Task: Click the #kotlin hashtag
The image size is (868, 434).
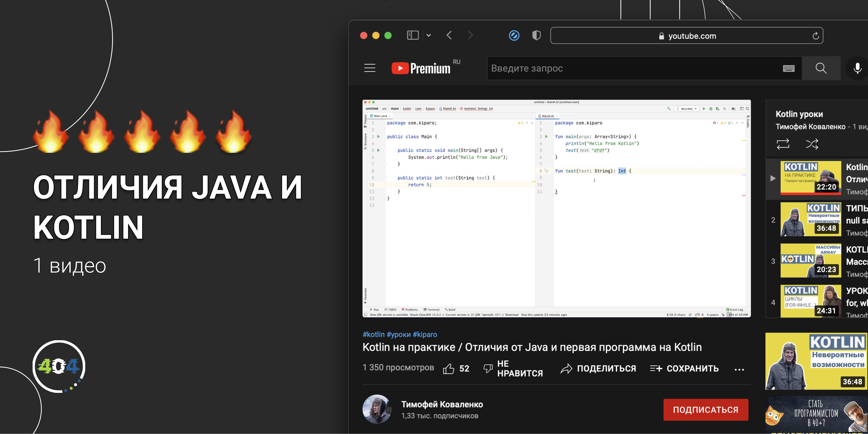Action: pyautogui.click(x=373, y=334)
